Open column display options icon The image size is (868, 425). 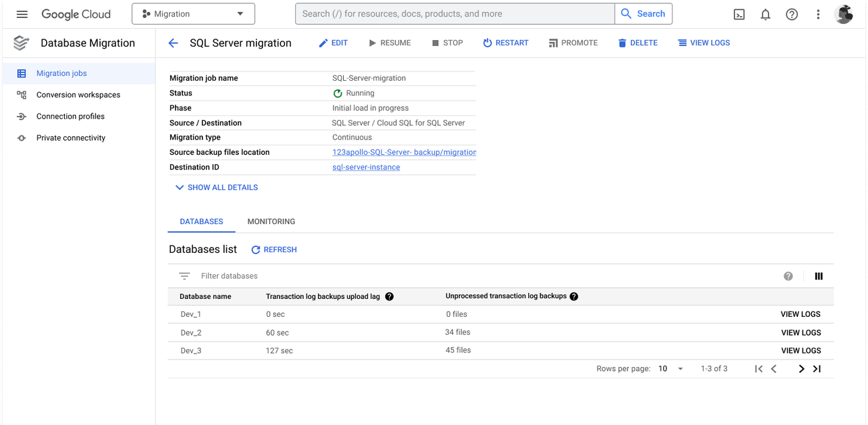[x=819, y=276]
